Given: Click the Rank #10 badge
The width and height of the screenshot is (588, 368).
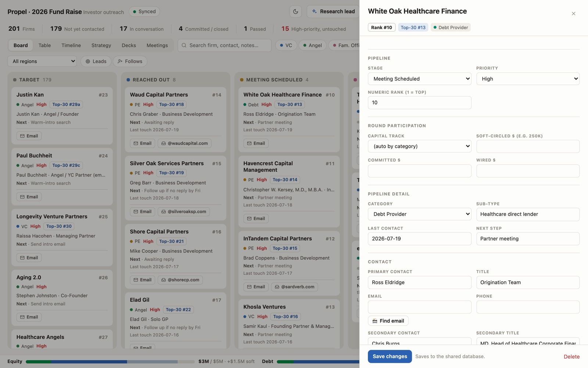Looking at the screenshot, I should (381, 27).
